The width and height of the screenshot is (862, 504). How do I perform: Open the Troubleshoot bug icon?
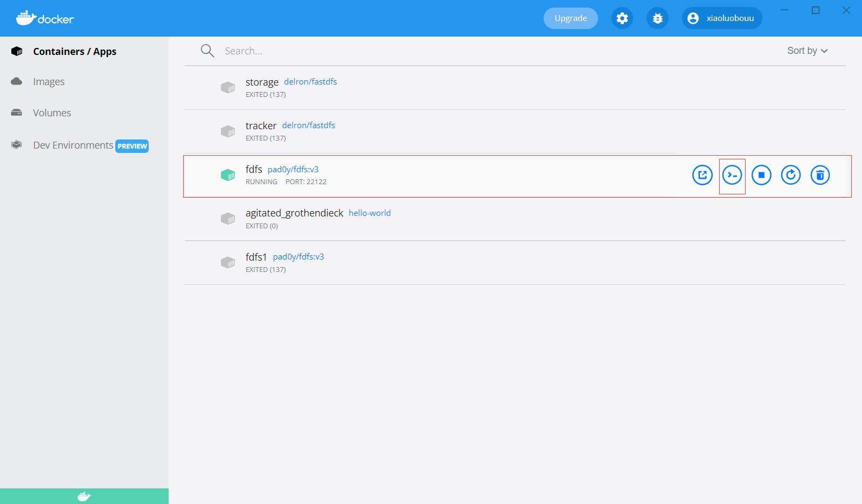point(657,18)
